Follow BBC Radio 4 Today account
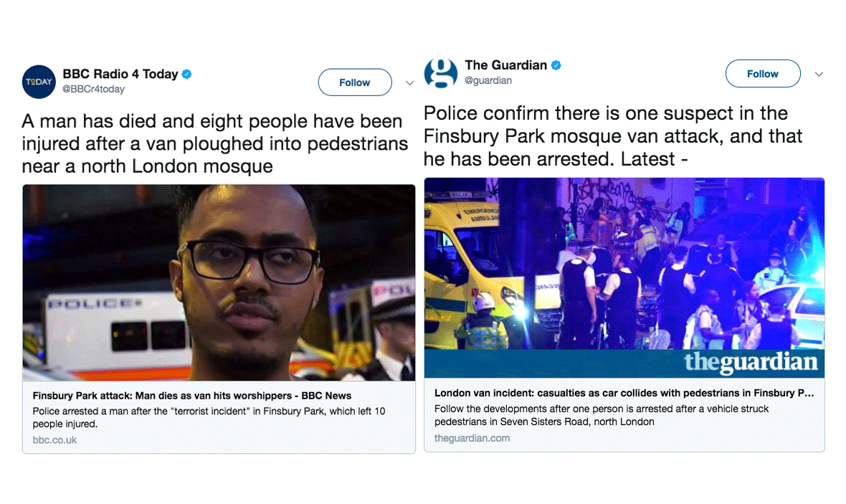The image size is (846, 504). [355, 82]
